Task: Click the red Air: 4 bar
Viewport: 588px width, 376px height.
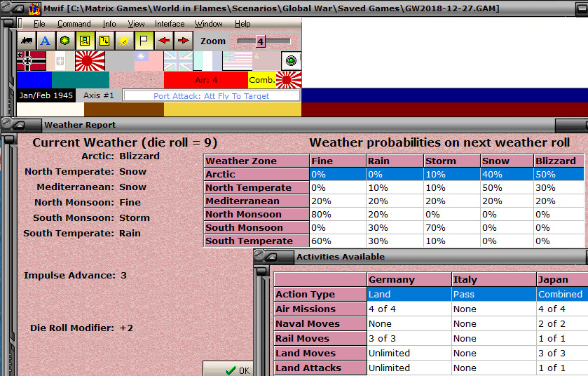Action: [x=206, y=80]
